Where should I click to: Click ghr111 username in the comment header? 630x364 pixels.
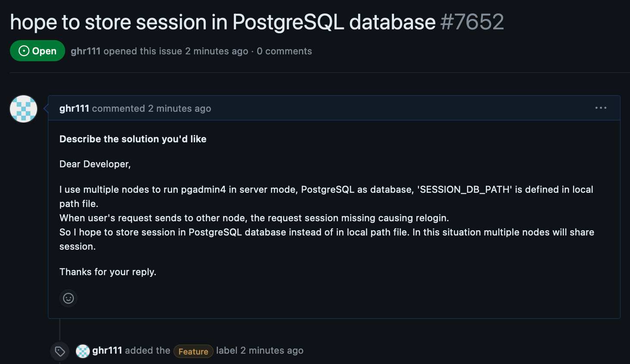tap(74, 108)
